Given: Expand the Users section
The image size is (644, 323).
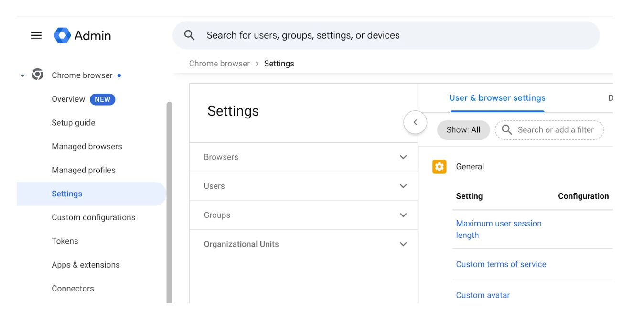Looking at the screenshot, I should (403, 186).
